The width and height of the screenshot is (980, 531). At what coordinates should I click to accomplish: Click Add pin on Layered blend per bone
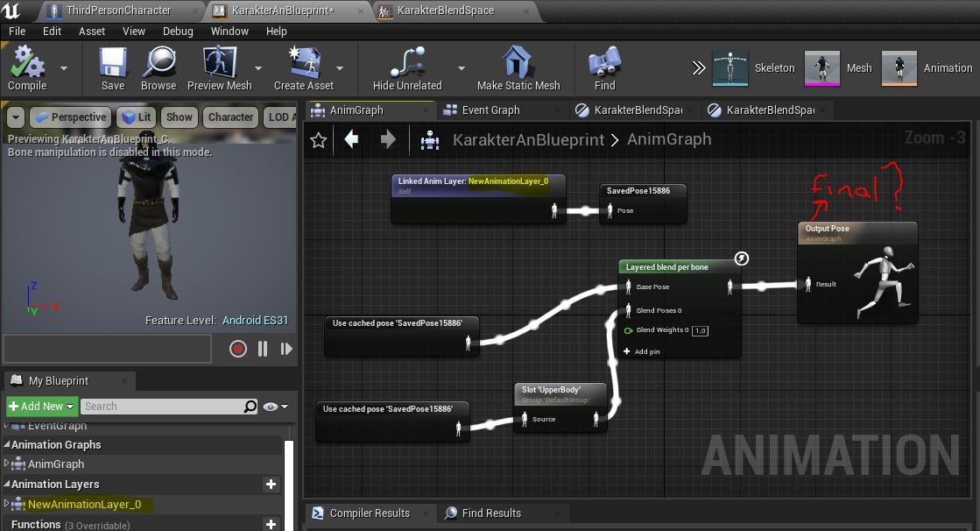pyautogui.click(x=641, y=351)
